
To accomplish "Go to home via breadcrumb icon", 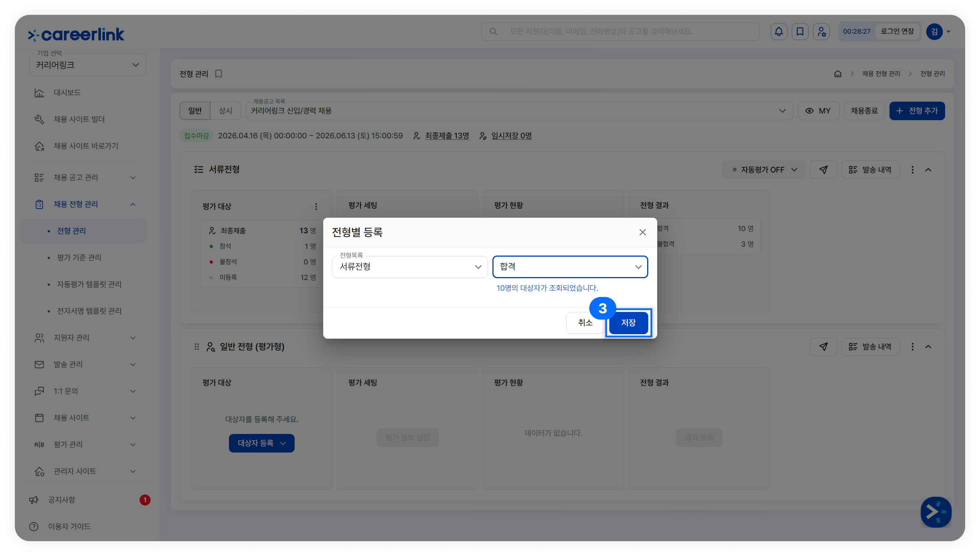I will point(838,74).
